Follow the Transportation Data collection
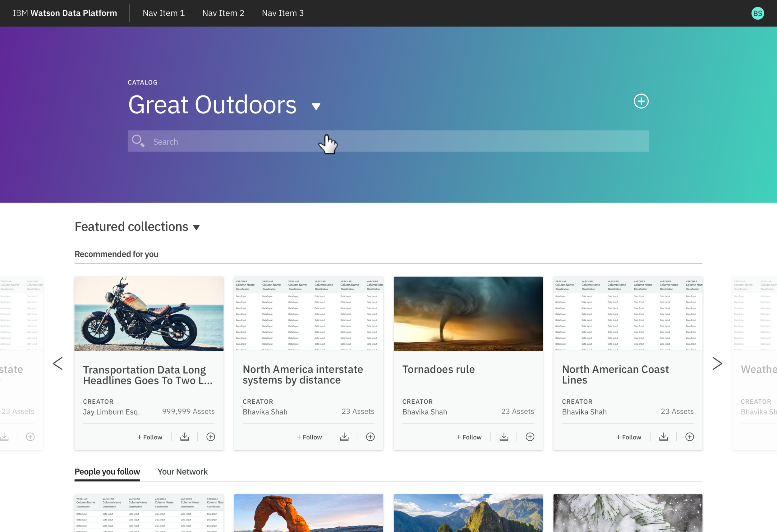 149,437
